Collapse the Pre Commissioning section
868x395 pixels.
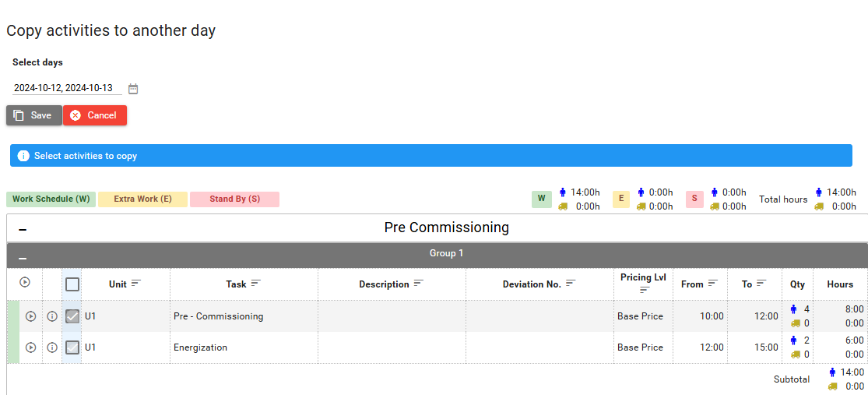coord(23,229)
